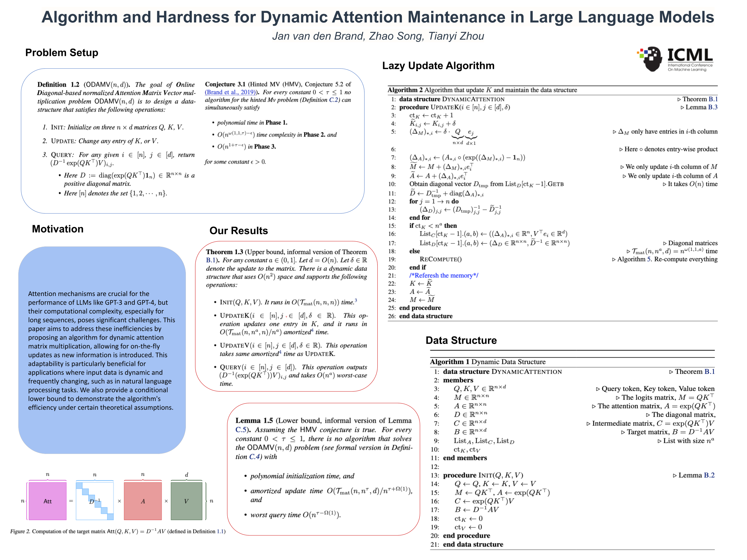Click the Data Structure section heading

(x=461, y=340)
